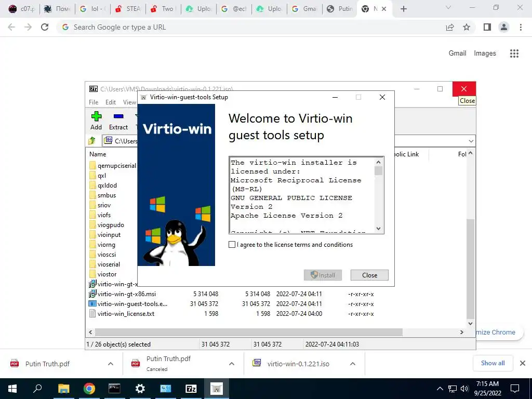Click the 7-Zip Add toolbar icon
Viewport: 532px width, 399px height.
[x=96, y=121]
